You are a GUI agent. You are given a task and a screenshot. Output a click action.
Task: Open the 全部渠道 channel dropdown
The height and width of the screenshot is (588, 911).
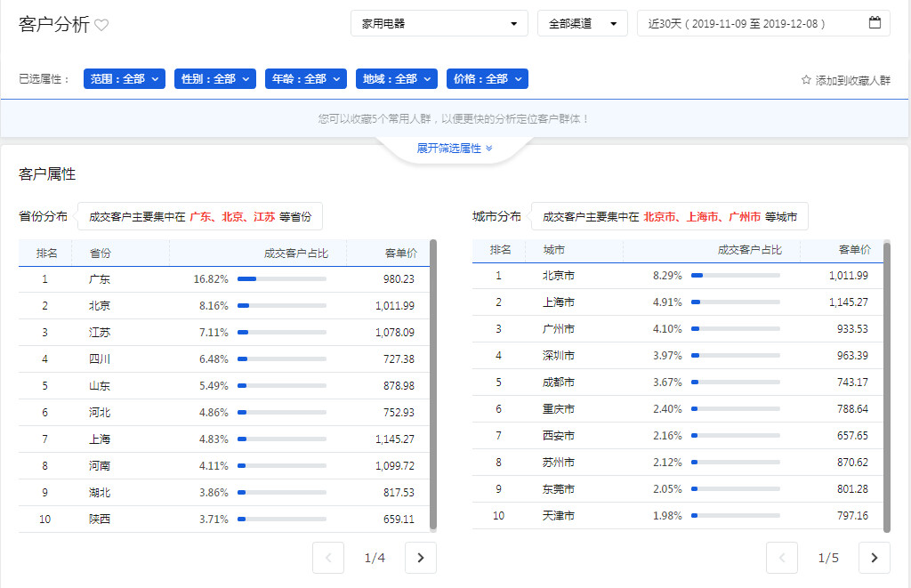click(x=582, y=24)
